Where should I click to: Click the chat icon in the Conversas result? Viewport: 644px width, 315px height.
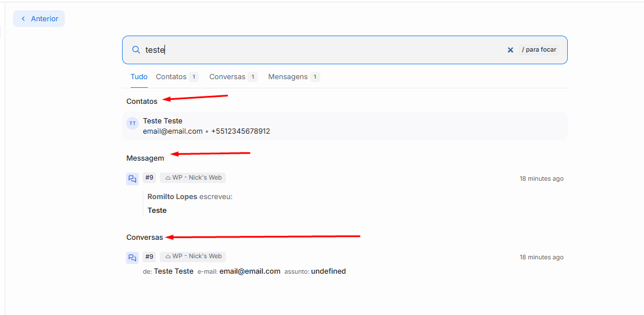coord(132,258)
